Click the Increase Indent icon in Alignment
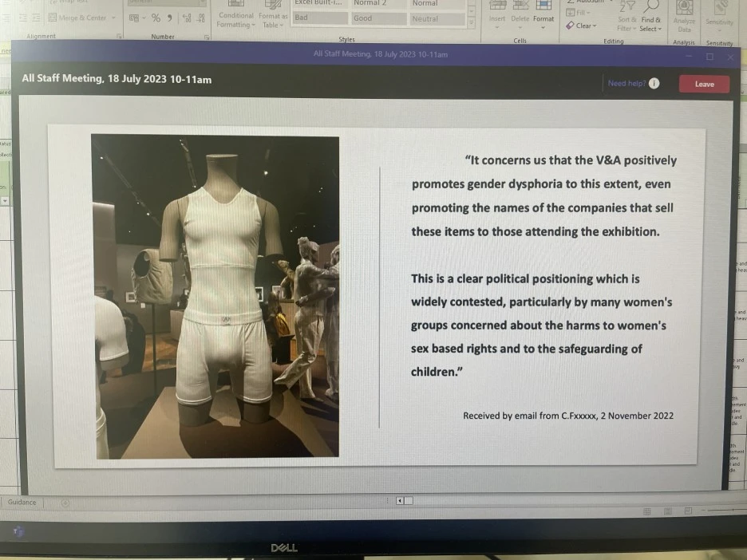This screenshot has height=560, width=747. click(36, 18)
